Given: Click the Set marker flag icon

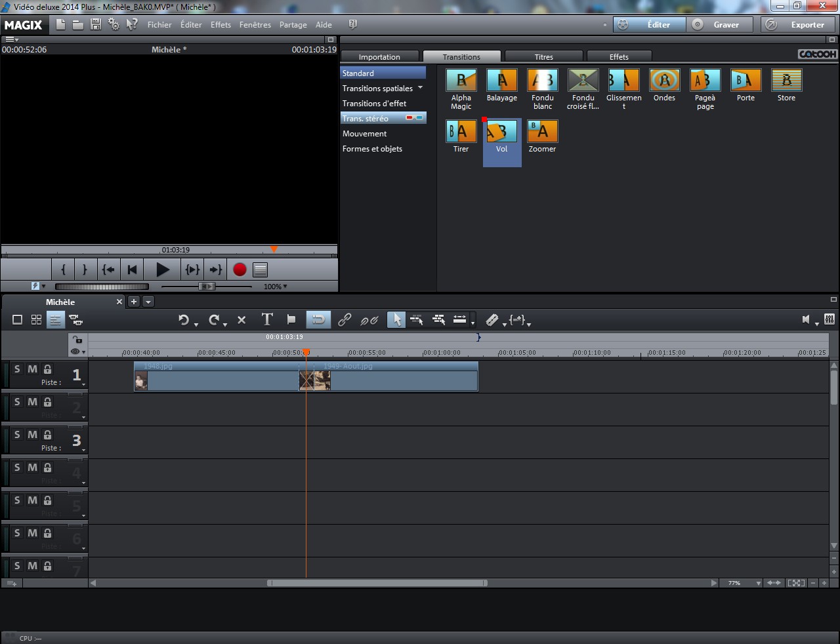Looking at the screenshot, I should click(291, 320).
